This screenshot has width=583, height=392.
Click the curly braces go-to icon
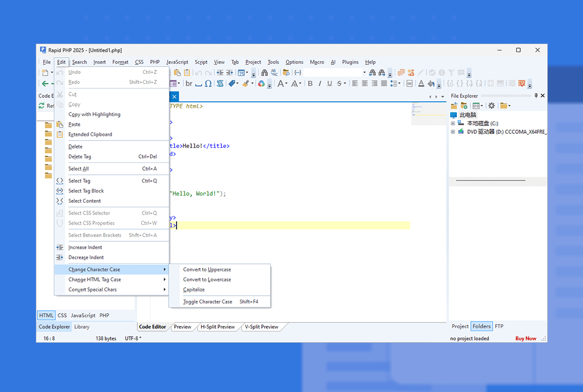[298, 72]
